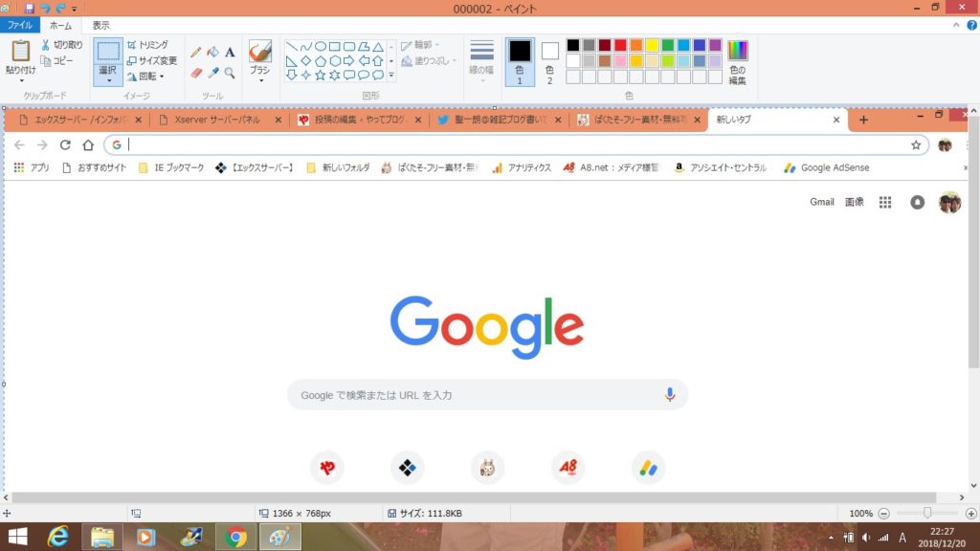Select Color 1 (色1) box
This screenshot has height=551, width=980.
(x=520, y=62)
